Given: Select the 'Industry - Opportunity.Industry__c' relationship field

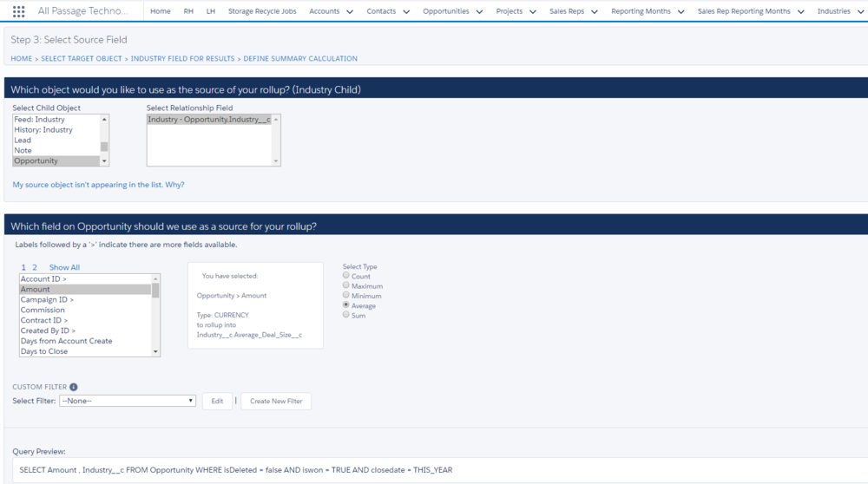Looking at the screenshot, I should [x=209, y=120].
